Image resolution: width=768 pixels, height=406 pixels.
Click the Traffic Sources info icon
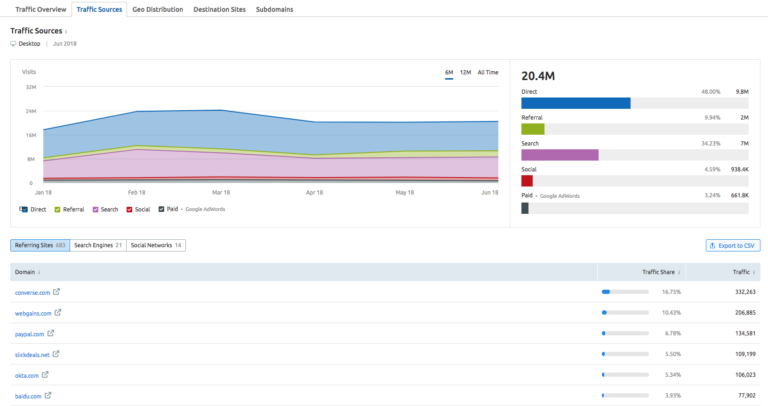click(x=66, y=31)
